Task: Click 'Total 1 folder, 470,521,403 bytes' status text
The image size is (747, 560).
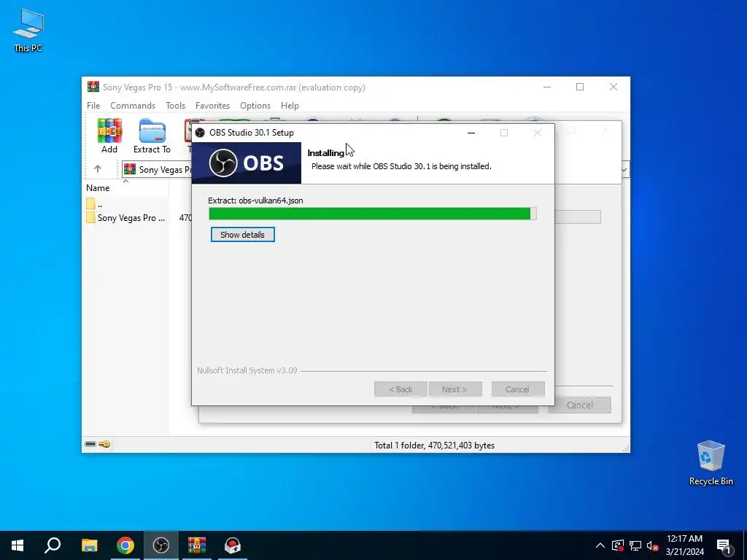Action: (435, 446)
